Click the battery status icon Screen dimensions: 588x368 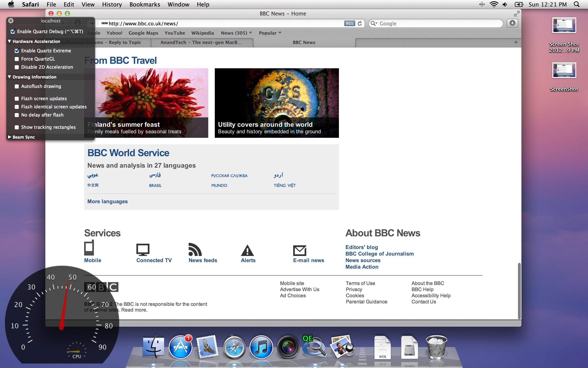coord(519,4)
